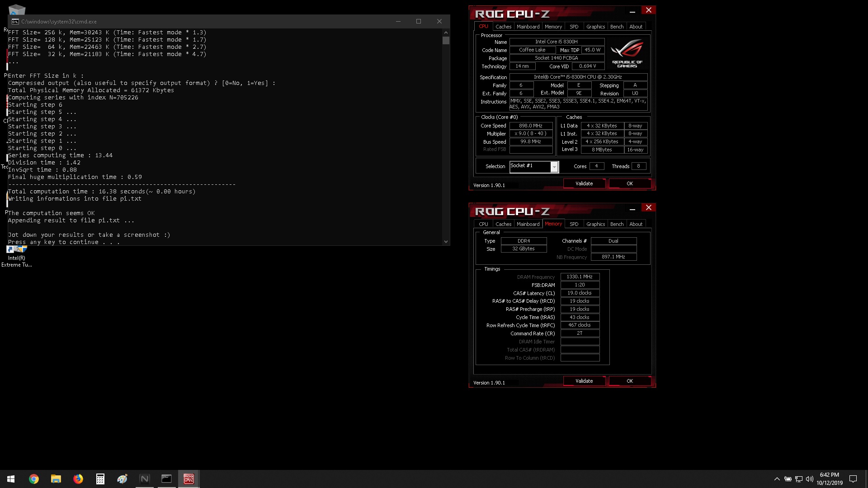Click Validate in the upper CPU-Z window

pos(584,183)
